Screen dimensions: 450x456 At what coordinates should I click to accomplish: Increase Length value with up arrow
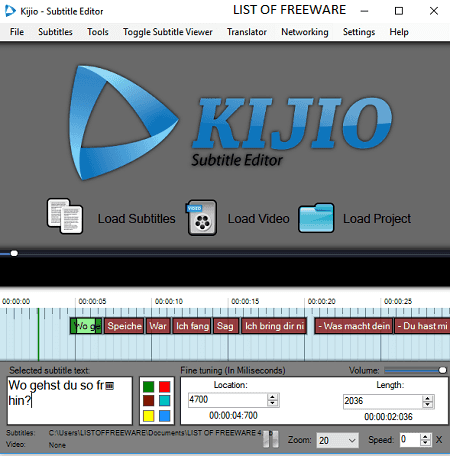pyautogui.click(x=427, y=398)
